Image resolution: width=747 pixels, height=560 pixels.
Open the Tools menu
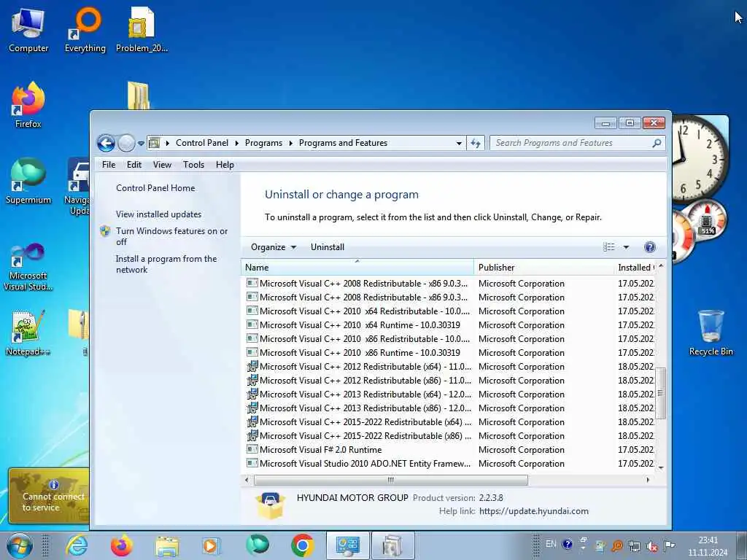pos(193,165)
